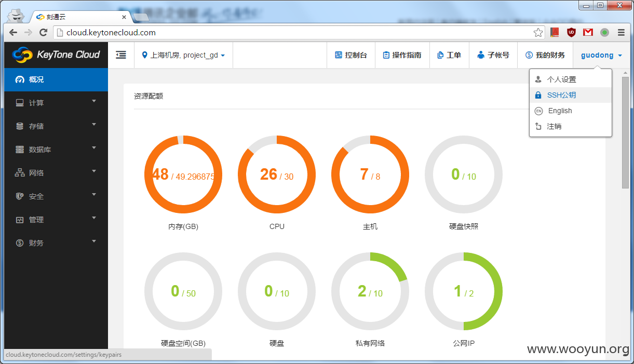Click the storage stack icon by 存储
This screenshot has width=634, height=364.
[20, 126]
